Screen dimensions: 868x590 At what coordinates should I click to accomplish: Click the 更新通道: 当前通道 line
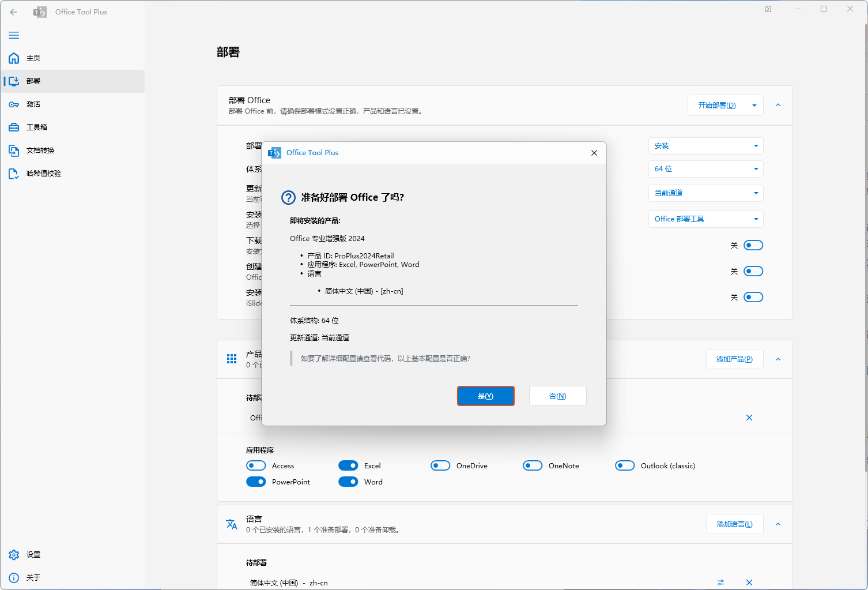(319, 338)
